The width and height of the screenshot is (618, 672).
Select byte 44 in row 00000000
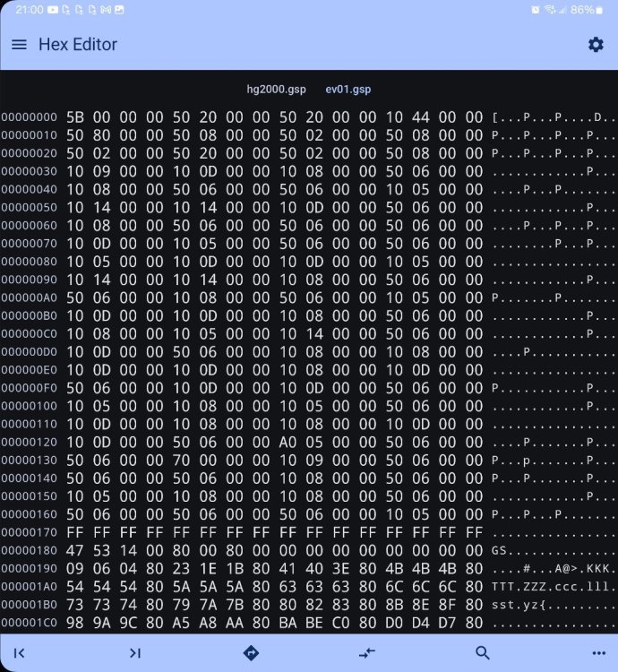click(421, 117)
